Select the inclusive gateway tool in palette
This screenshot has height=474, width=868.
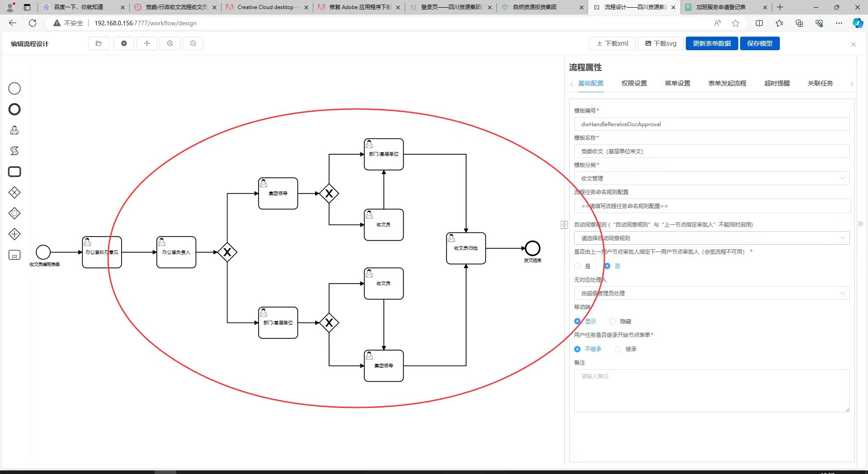click(x=14, y=213)
